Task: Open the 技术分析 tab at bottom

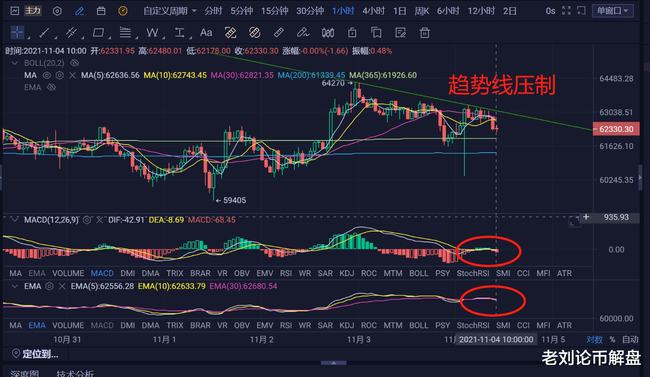Action: click(75, 373)
